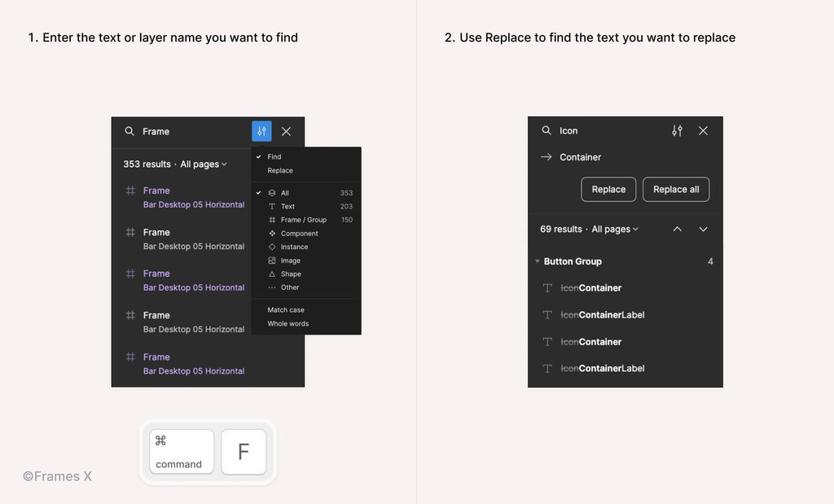
Task: Select Find in the dropdown menu
Action: tap(274, 156)
